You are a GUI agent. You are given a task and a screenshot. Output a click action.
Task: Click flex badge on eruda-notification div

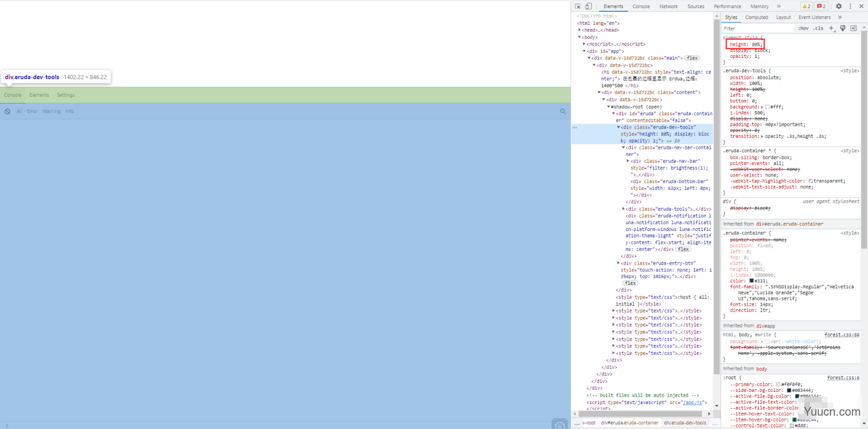click(x=683, y=250)
